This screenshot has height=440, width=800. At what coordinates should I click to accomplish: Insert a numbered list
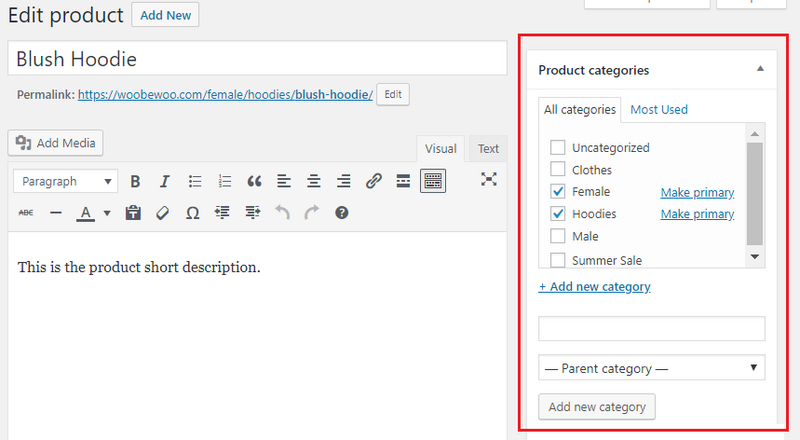pos(224,181)
